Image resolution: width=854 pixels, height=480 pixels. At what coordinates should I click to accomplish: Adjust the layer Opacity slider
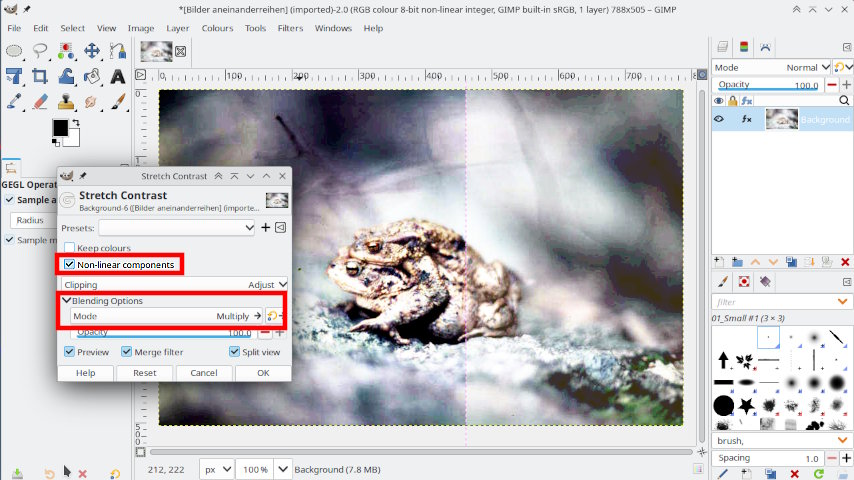point(768,85)
